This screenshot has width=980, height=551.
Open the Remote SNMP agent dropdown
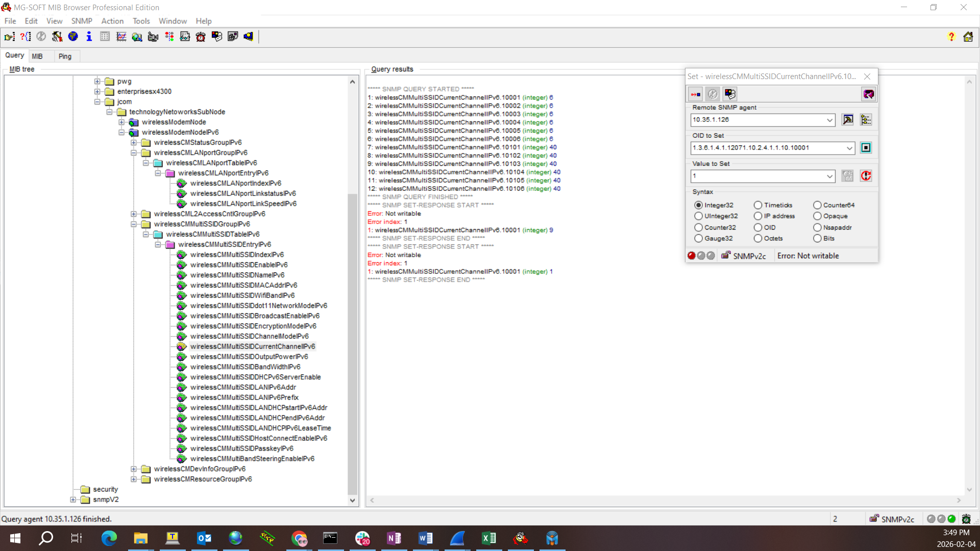pos(829,120)
